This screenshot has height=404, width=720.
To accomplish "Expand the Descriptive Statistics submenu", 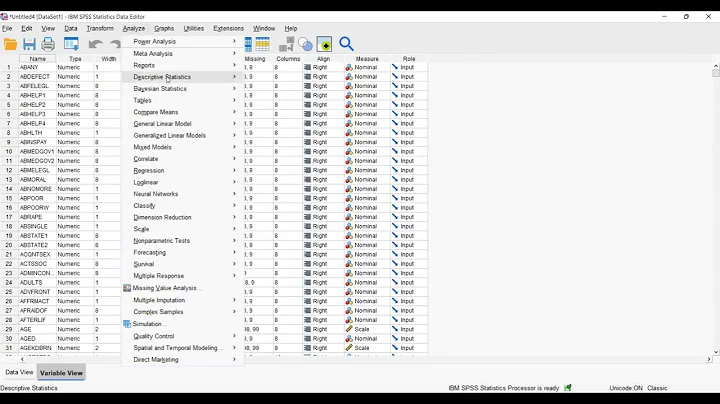I will tap(183, 77).
